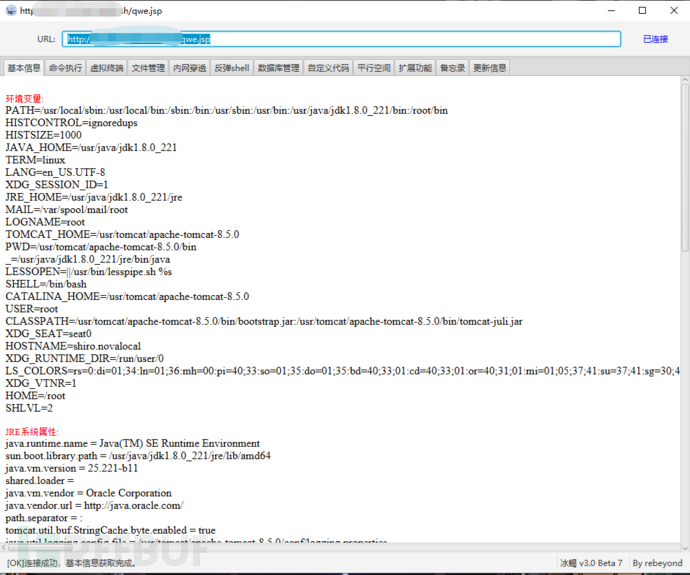This screenshot has height=575, width=690.
Task: Close the window
Action: [674, 11]
